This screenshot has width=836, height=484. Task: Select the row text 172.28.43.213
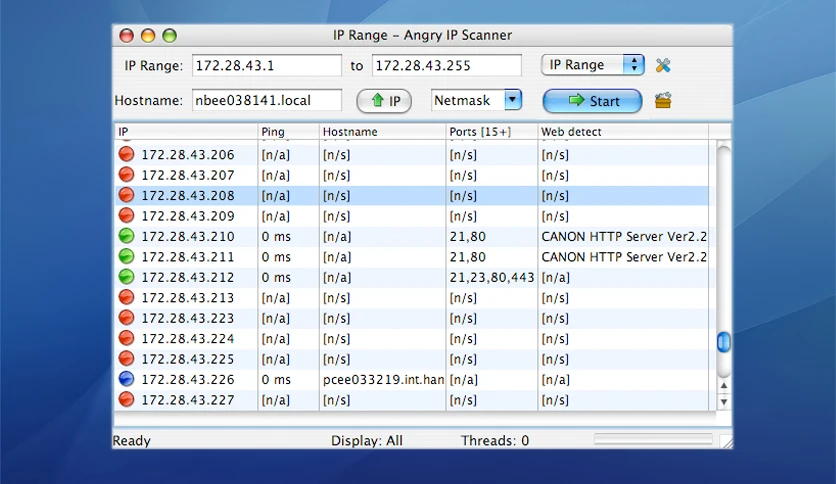pos(188,297)
